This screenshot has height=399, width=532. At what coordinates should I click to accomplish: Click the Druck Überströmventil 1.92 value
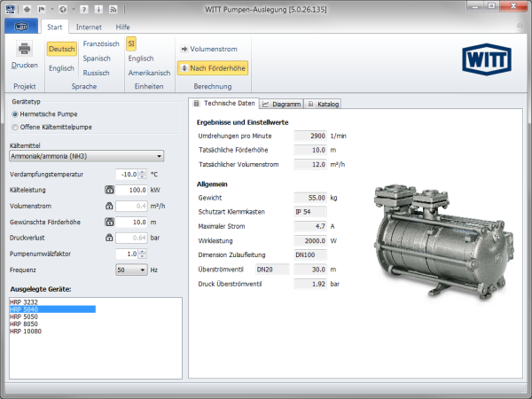(x=310, y=284)
